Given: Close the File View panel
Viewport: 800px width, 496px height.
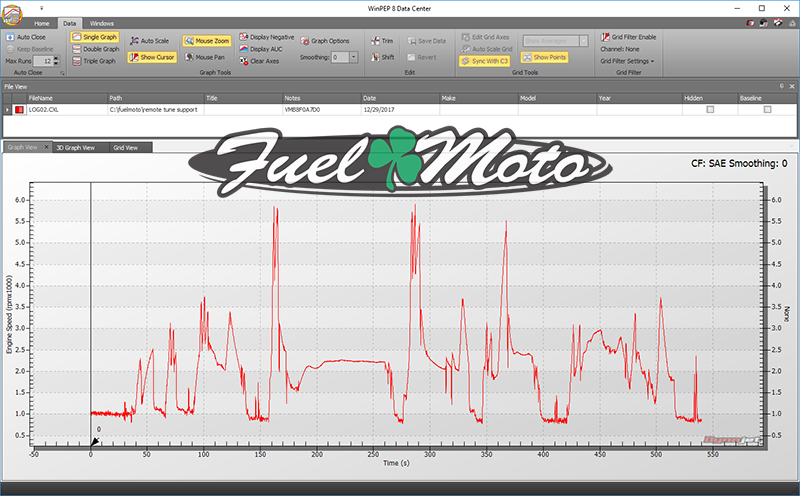Looking at the screenshot, I should (792, 87).
